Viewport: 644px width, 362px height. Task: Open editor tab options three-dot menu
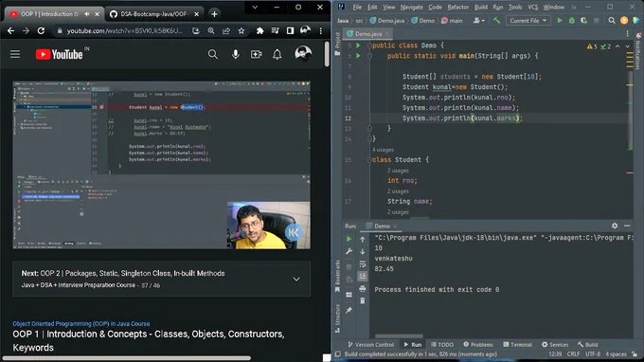[x=627, y=34]
